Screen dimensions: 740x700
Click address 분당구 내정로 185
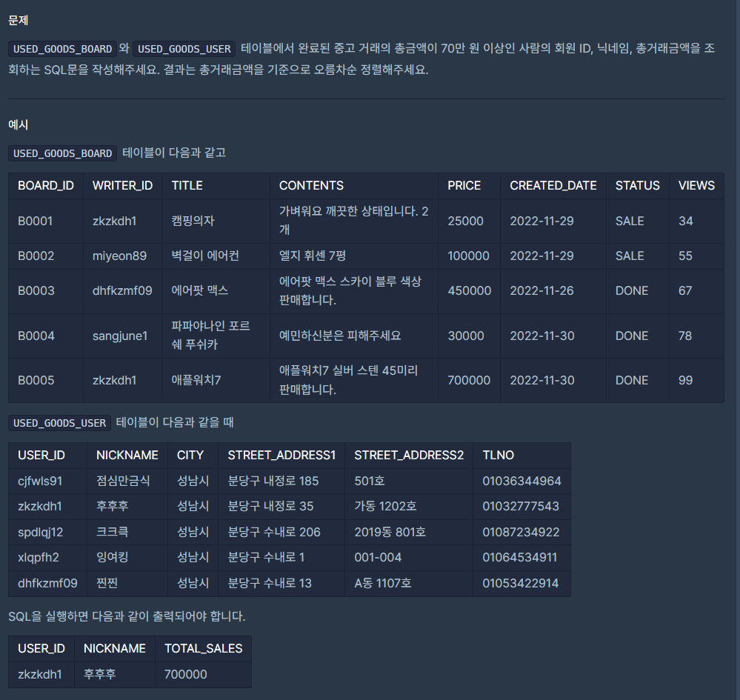(273, 481)
